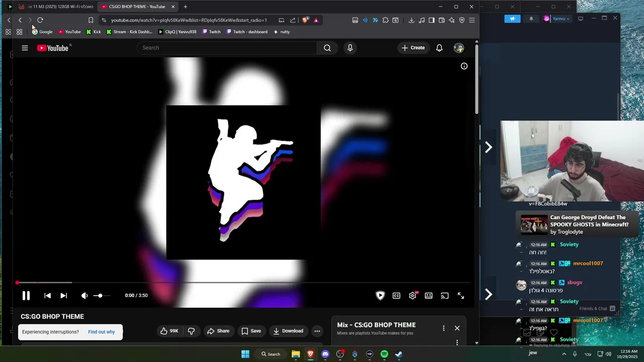Open browser downloads arrow icon
This screenshot has height=362, width=644.
pos(412,20)
